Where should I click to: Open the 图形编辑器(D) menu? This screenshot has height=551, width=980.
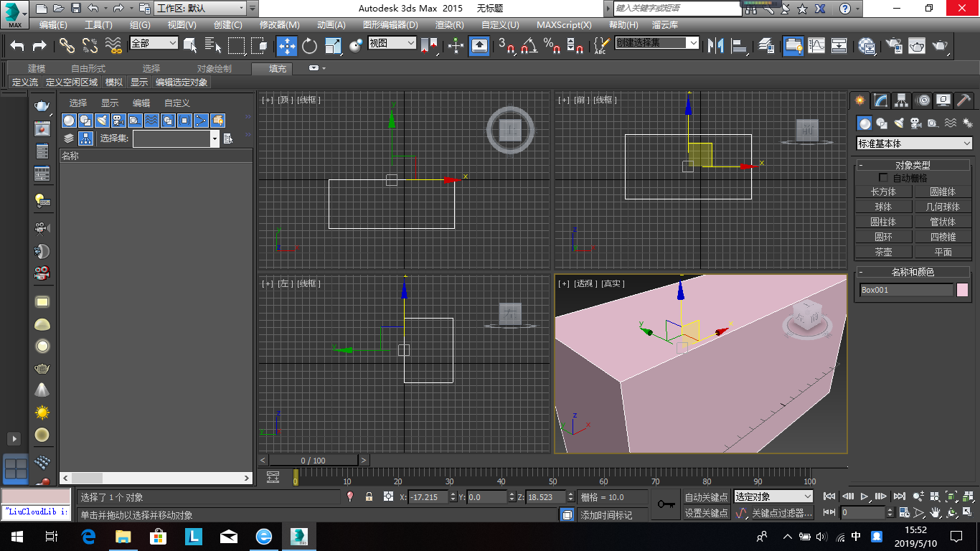coord(390,24)
